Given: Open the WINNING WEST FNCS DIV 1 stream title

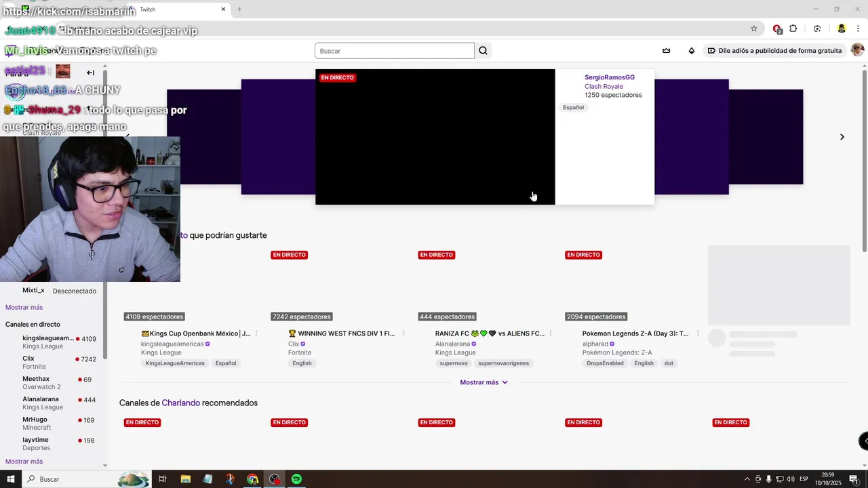Looking at the screenshot, I should 341,333.
